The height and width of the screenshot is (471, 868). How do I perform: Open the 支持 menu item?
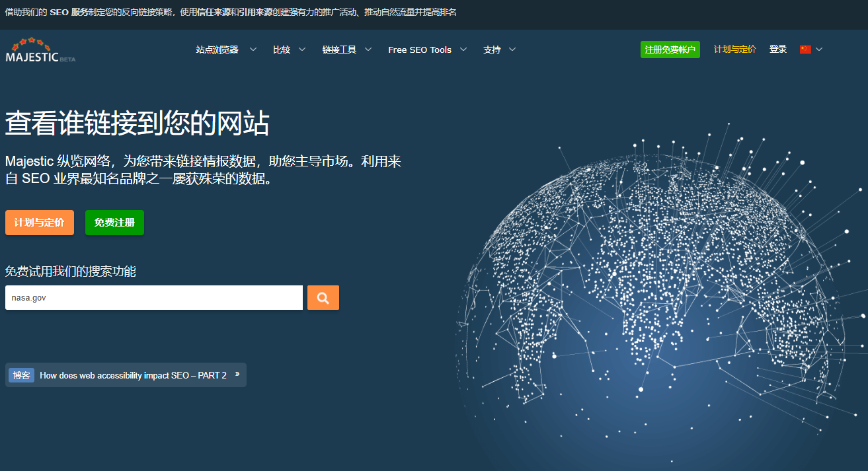point(492,50)
